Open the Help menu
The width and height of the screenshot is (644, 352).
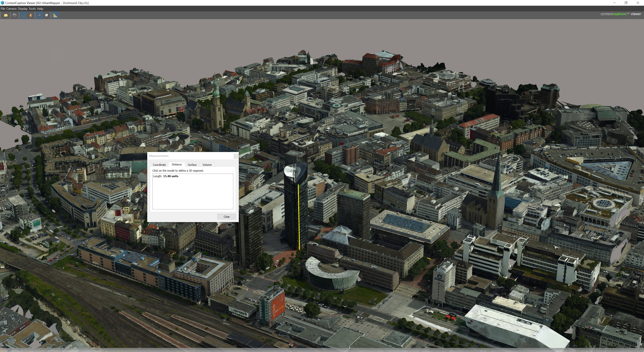pyautogui.click(x=40, y=9)
